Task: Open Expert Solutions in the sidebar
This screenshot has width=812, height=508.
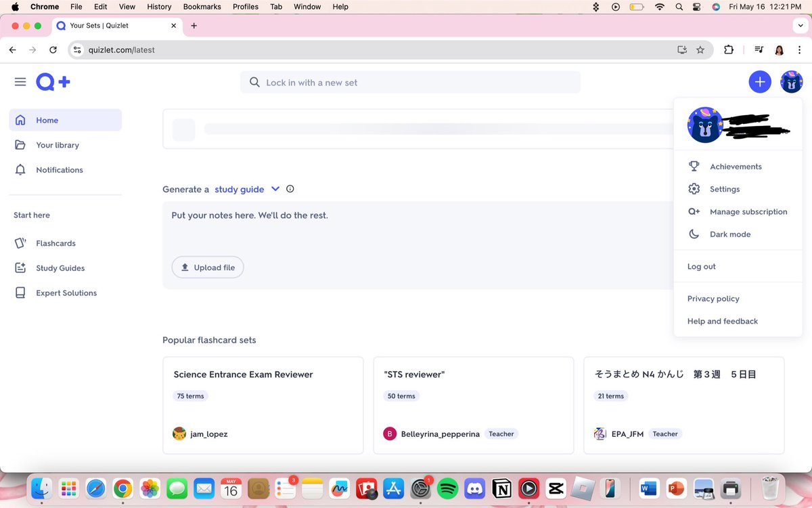Action: point(66,293)
